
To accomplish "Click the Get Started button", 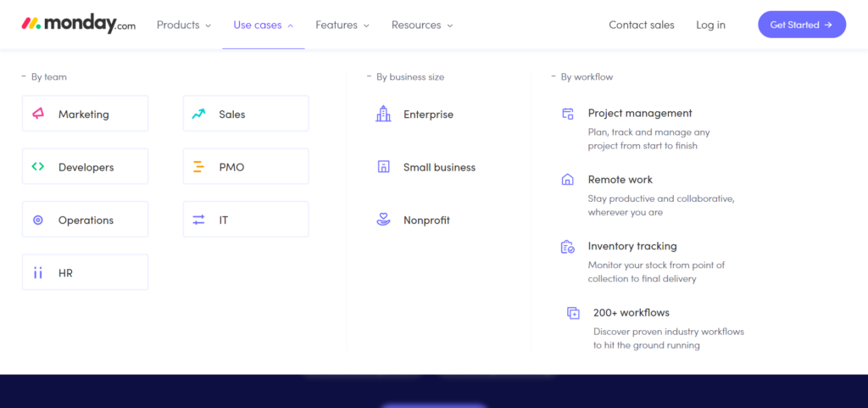I will [x=802, y=25].
